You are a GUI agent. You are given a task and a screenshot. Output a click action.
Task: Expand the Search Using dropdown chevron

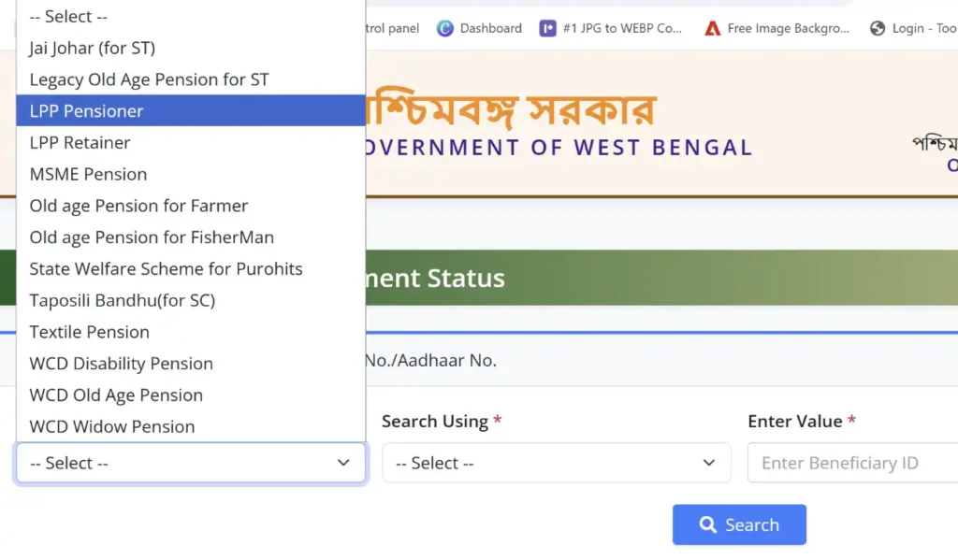(x=709, y=463)
